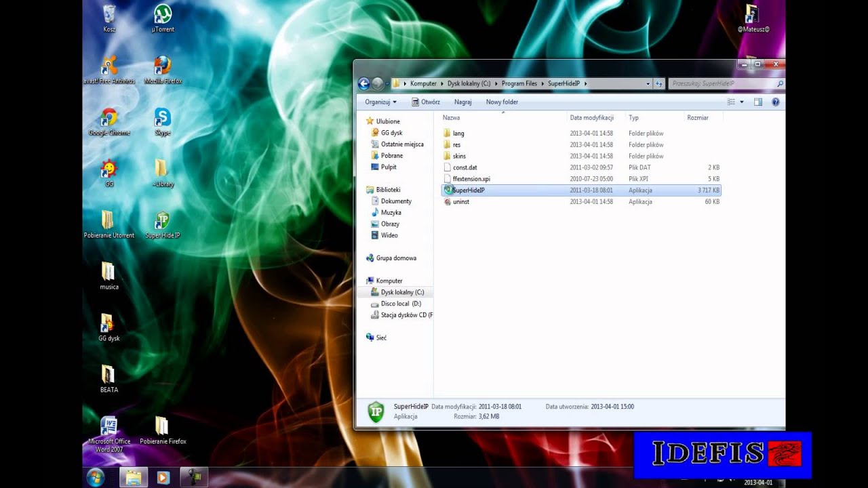Sort by Data modyfikacji column header
Screen dimensions: 868x488
pos(596,117)
